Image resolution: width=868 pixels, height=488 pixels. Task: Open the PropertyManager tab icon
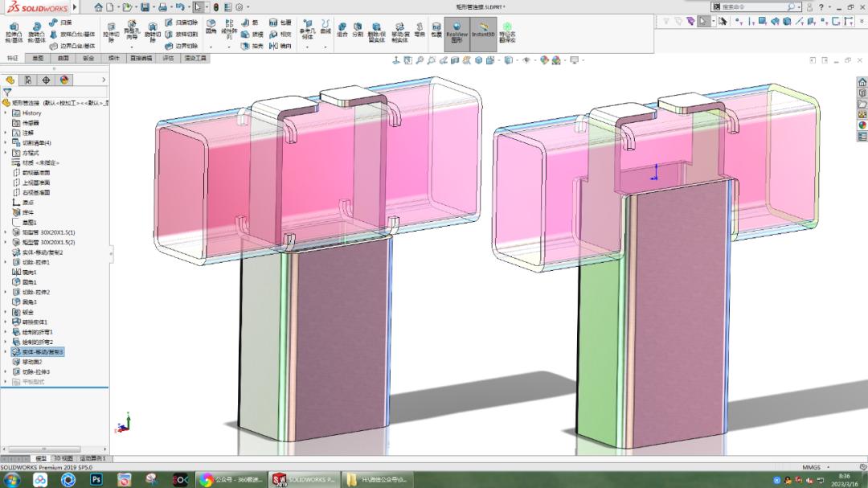point(28,80)
